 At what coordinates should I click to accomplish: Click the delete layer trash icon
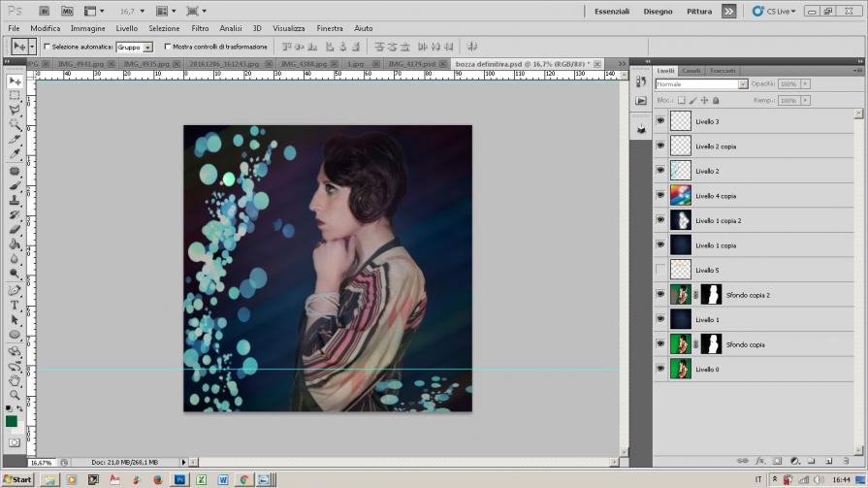point(847,461)
